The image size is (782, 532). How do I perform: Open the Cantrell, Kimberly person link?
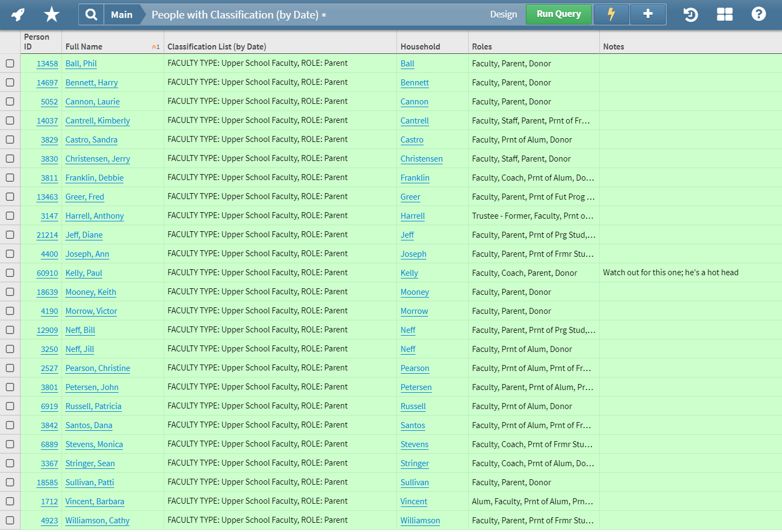[97, 121]
